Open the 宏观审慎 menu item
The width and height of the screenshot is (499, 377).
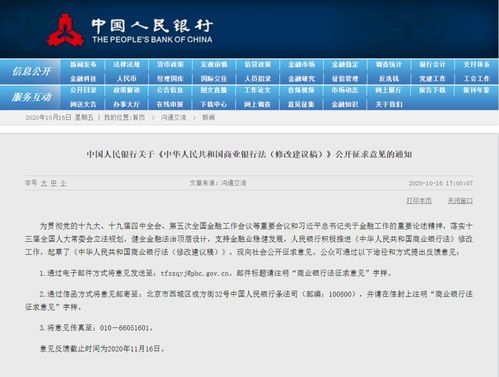pyautogui.click(x=214, y=64)
